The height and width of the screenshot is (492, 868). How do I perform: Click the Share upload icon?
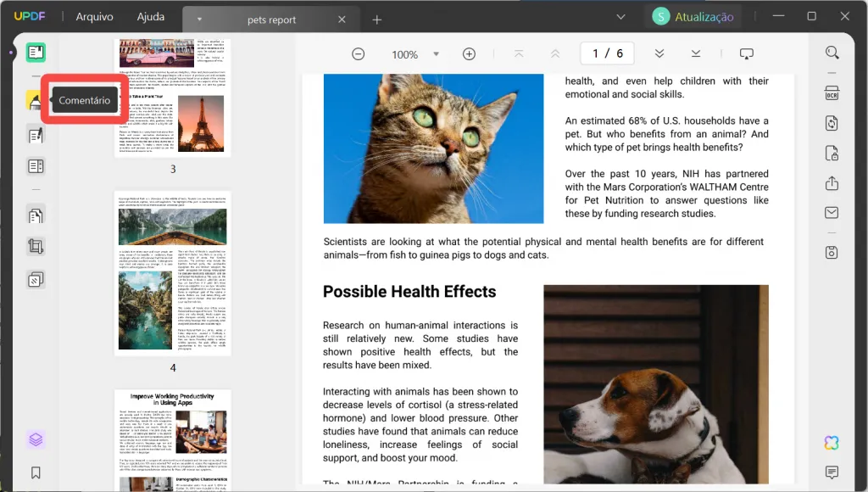pyautogui.click(x=832, y=183)
